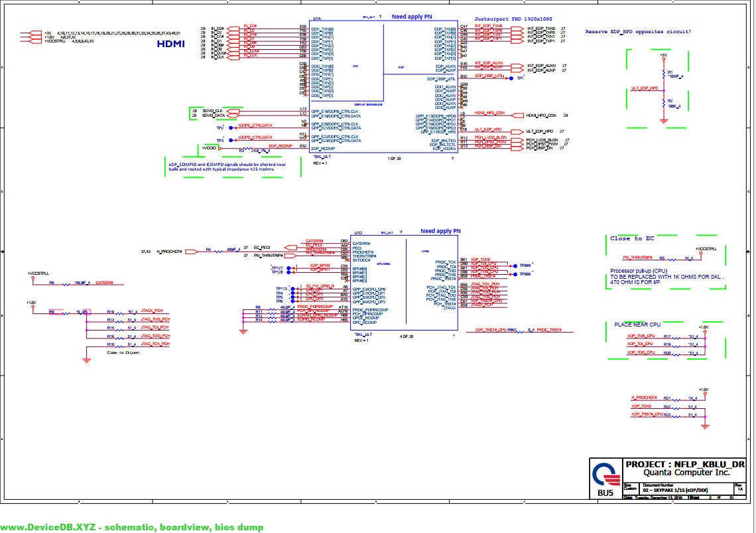Select the 'PLACE NEAR CPU' note
This screenshot has width=756, height=533.
637,325
